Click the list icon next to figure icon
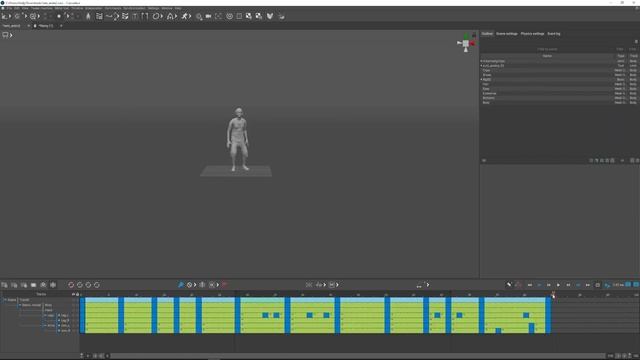Screen dimensions: 640x360 99,16
